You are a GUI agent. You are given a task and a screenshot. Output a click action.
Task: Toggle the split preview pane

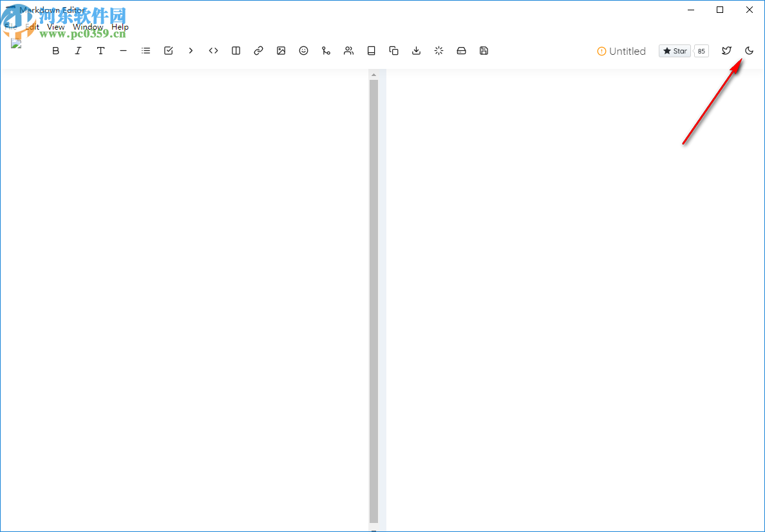(x=236, y=50)
